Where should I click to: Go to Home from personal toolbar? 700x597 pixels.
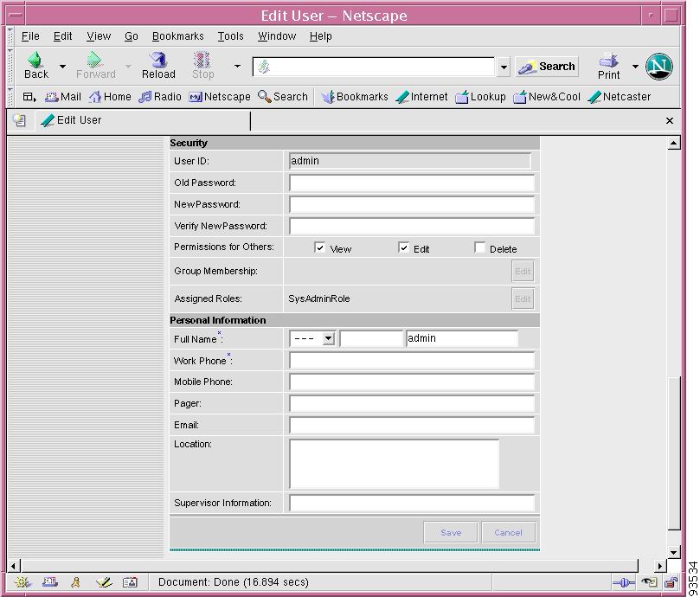110,97
